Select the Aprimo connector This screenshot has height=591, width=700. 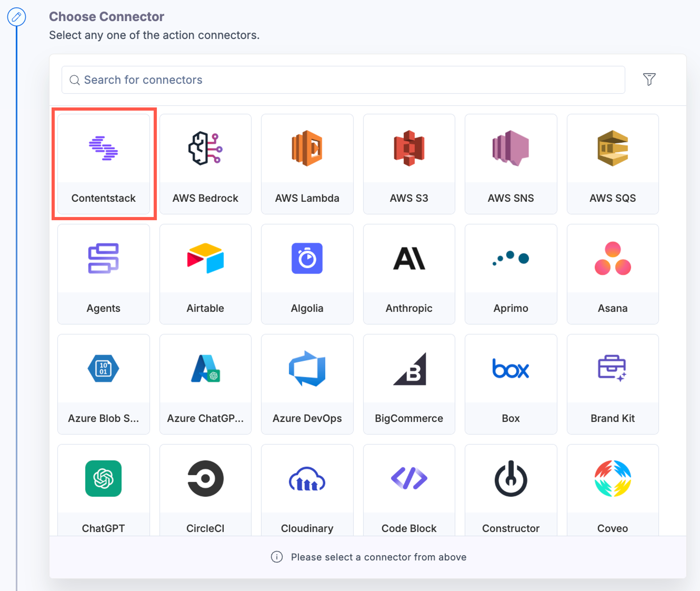511,274
